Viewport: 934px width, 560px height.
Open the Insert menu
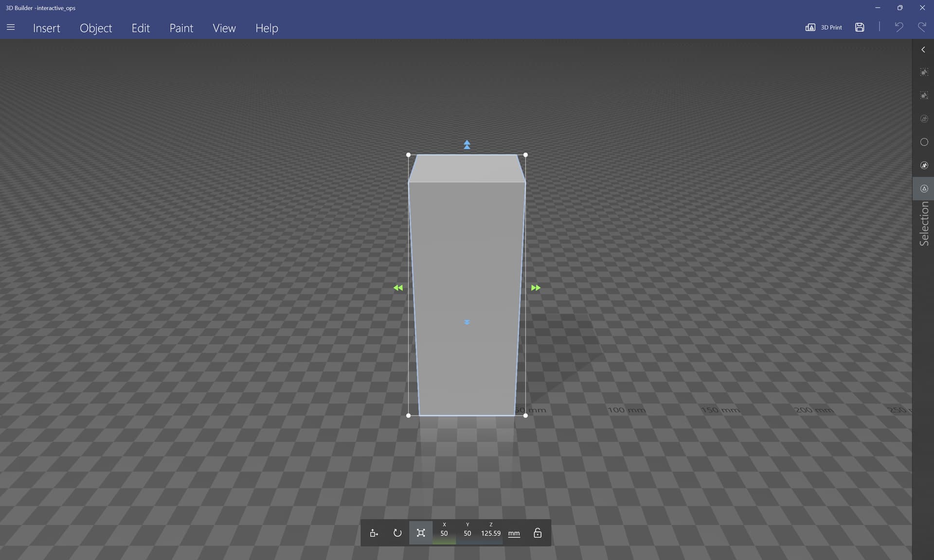tap(47, 28)
